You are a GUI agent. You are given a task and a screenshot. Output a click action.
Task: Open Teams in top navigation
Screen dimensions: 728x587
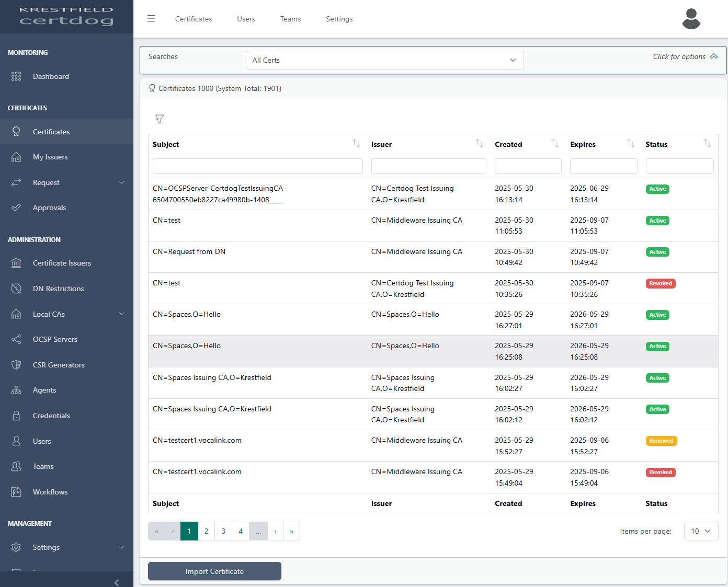[x=290, y=19]
